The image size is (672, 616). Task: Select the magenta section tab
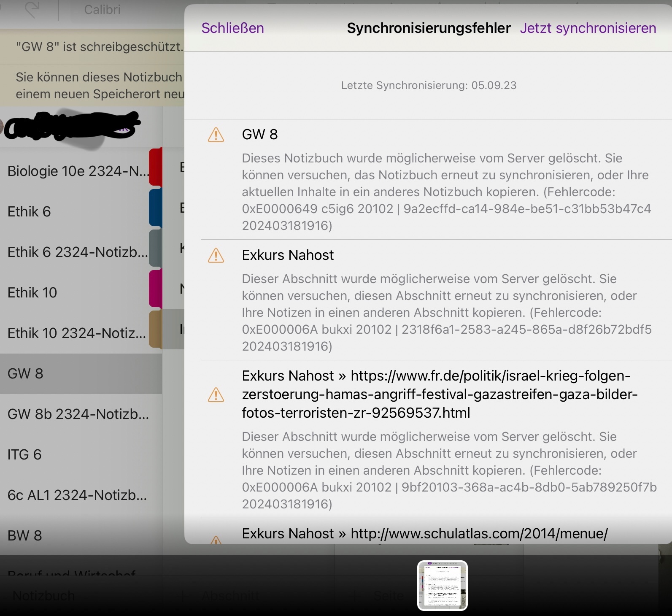click(156, 289)
